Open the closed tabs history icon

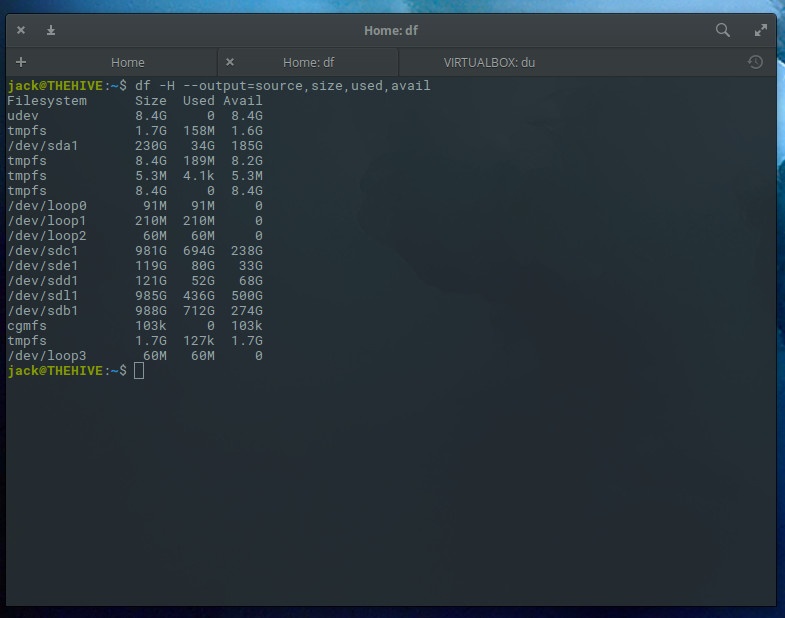755,62
